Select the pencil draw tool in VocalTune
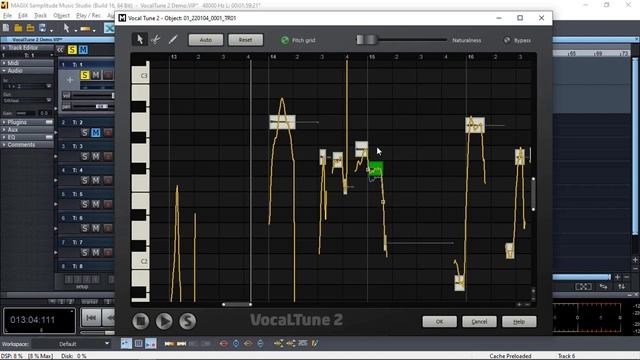This screenshot has height=360, width=640. pyautogui.click(x=173, y=40)
